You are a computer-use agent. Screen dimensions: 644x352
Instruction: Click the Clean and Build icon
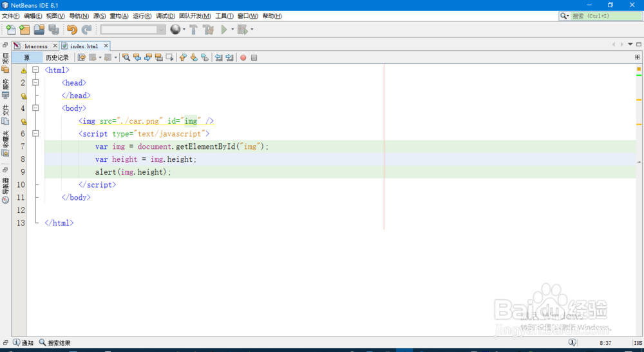(208, 30)
